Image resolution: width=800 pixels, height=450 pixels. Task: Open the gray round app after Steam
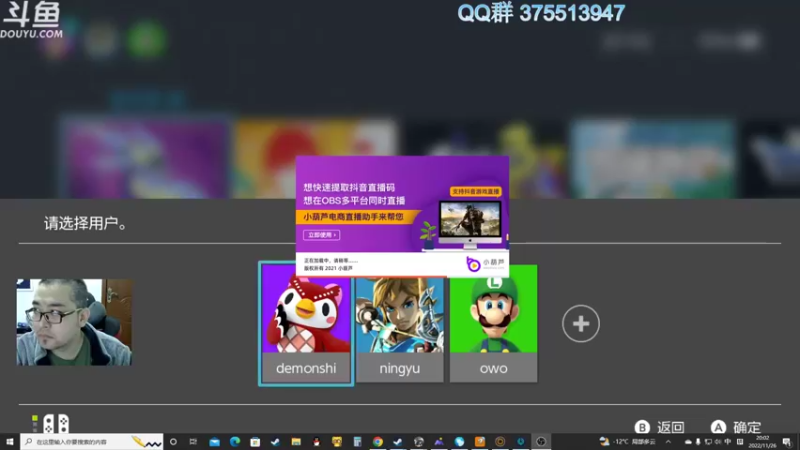click(x=418, y=442)
